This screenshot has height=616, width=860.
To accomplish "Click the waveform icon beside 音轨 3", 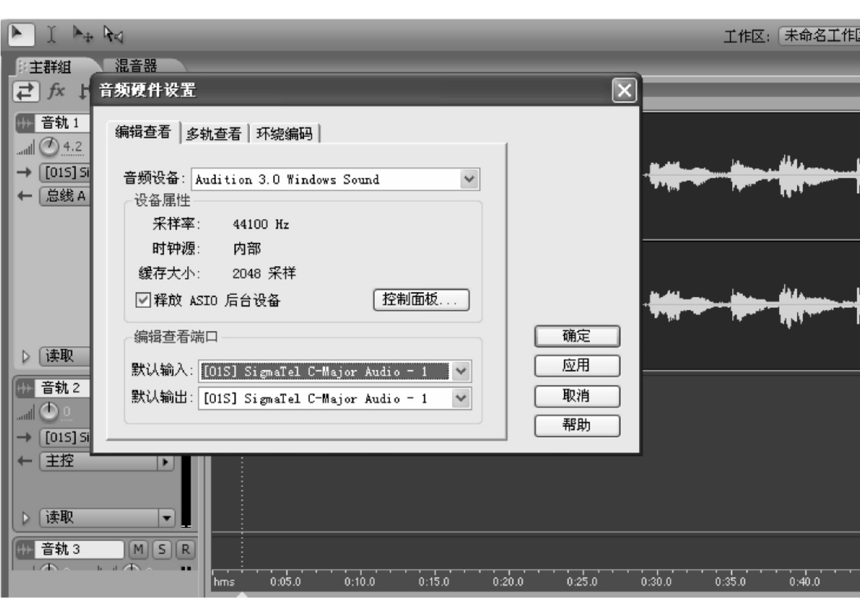I will click(x=24, y=549).
